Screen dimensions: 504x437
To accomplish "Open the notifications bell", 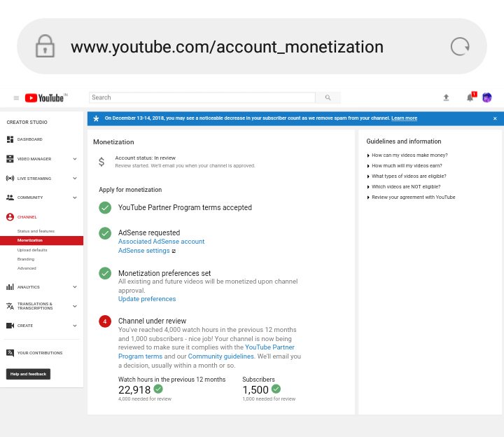I will pos(470,97).
